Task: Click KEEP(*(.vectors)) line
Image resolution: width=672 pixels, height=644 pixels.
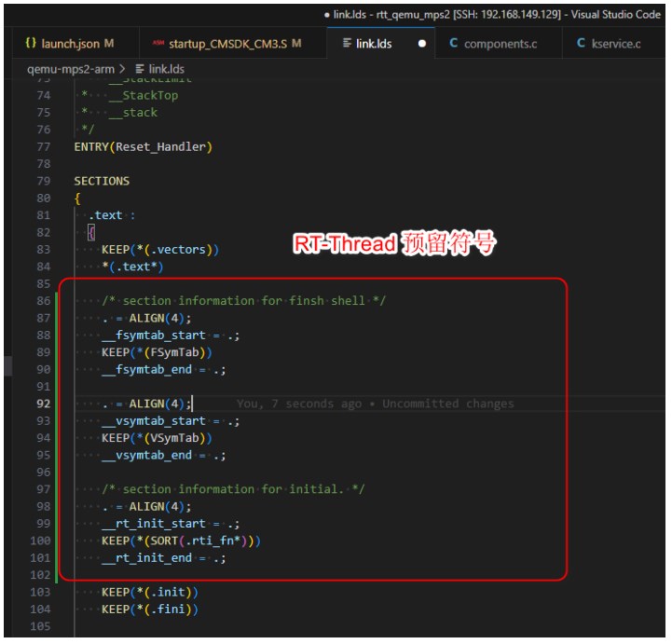Action: click(160, 250)
